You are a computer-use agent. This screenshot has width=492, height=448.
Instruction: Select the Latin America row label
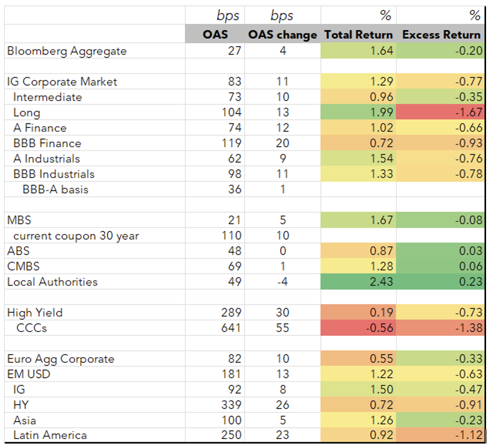pyautogui.click(x=50, y=435)
